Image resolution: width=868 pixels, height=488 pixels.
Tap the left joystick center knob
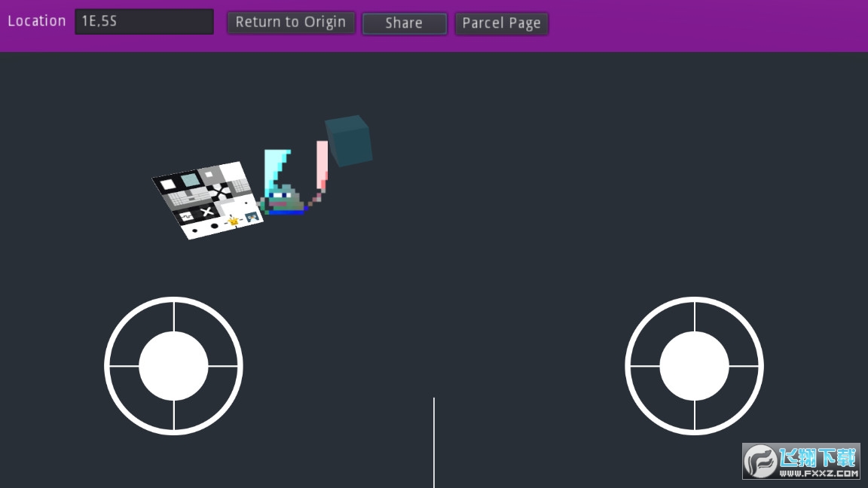[x=173, y=366]
